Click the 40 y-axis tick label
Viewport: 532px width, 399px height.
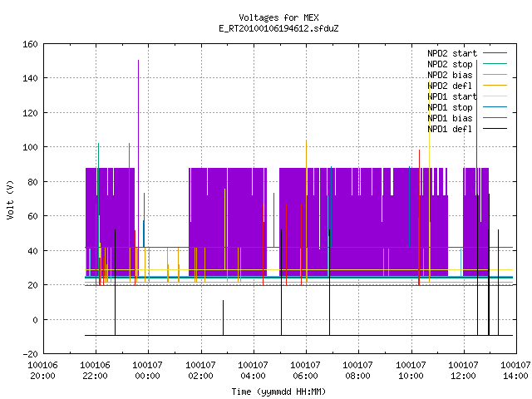[32, 251]
